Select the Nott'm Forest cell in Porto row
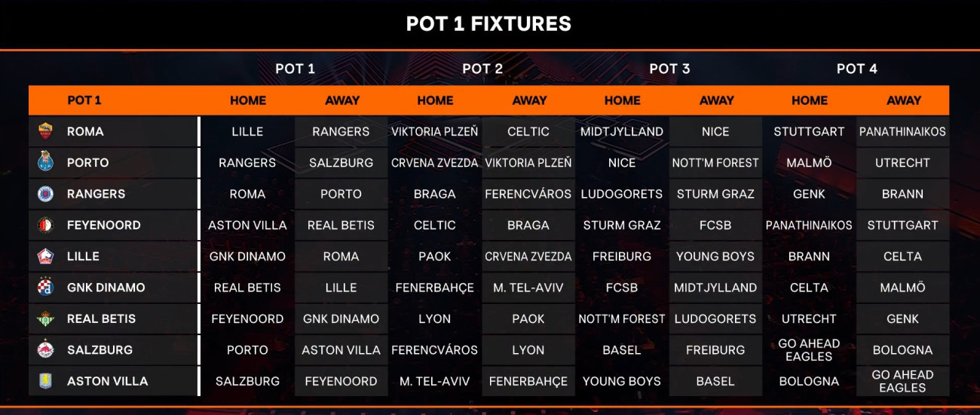The image size is (980, 415). 715,162
